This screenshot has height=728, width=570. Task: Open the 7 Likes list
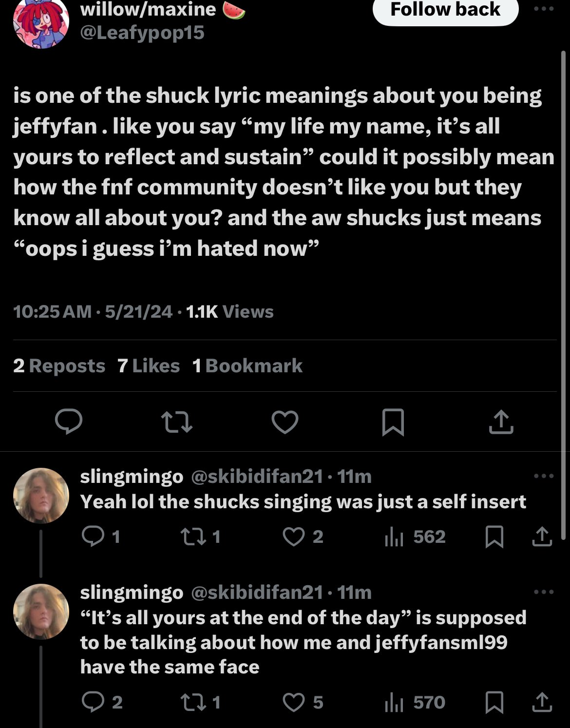tap(149, 366)
